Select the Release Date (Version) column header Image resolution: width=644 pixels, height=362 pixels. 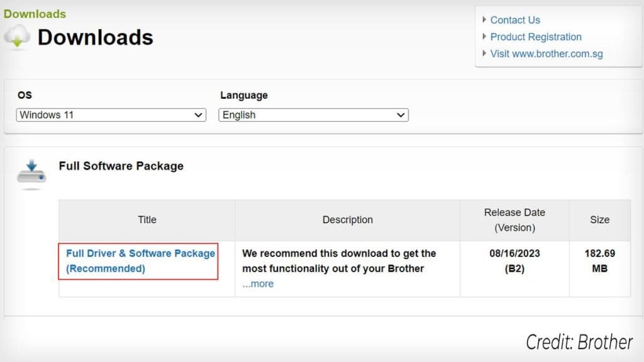[x=514, y=220]
